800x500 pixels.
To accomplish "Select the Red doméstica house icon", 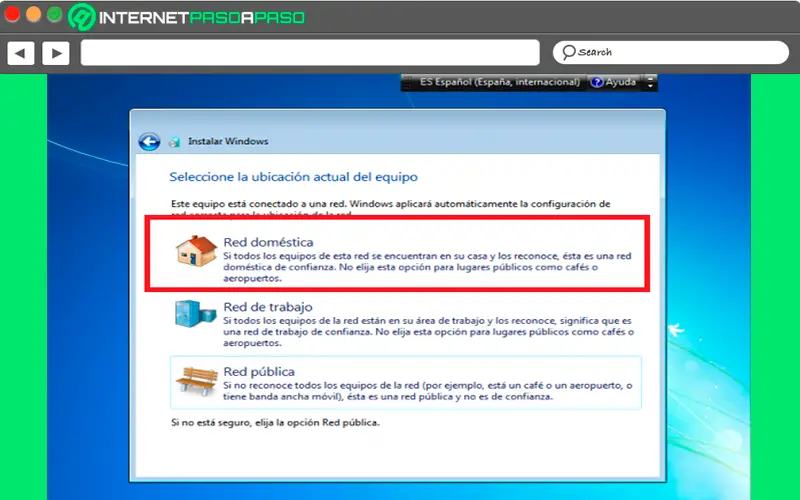I will click(x=196, y=251).
